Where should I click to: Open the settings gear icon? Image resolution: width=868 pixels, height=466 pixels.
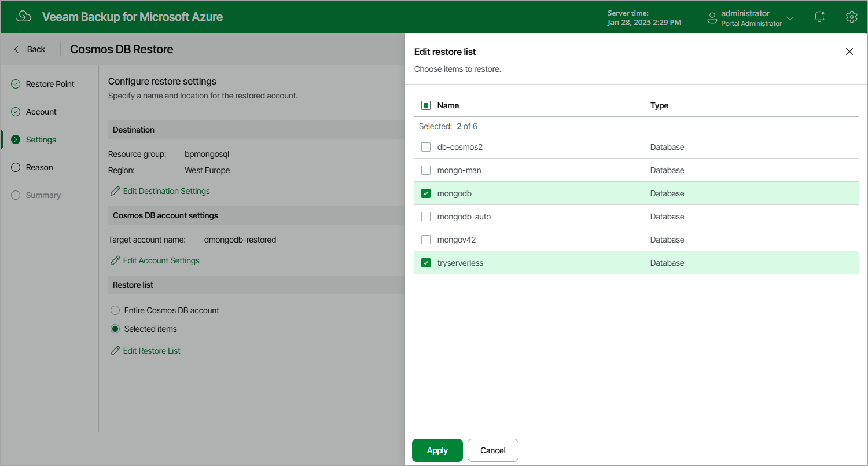(851, 17)
